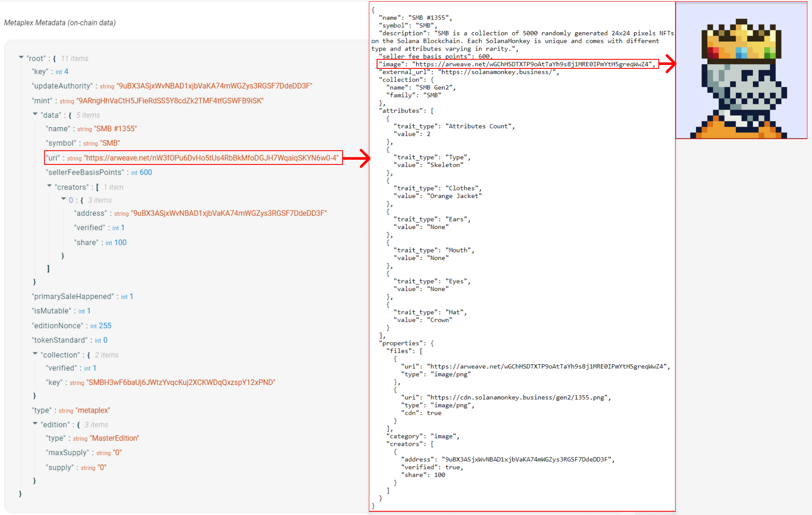Viewport: 812px width, 515px height.
Task: Click the sellerFeeBasisPoints value 600
Action: 146,173
